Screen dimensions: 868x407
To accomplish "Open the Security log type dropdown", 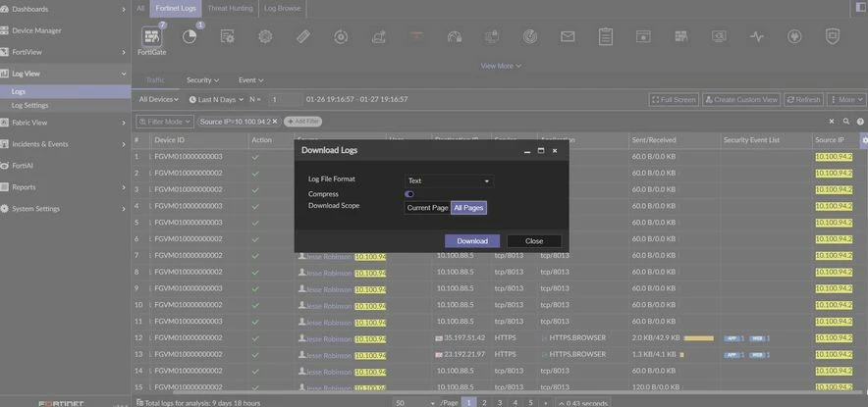I will tap(202, 80).
